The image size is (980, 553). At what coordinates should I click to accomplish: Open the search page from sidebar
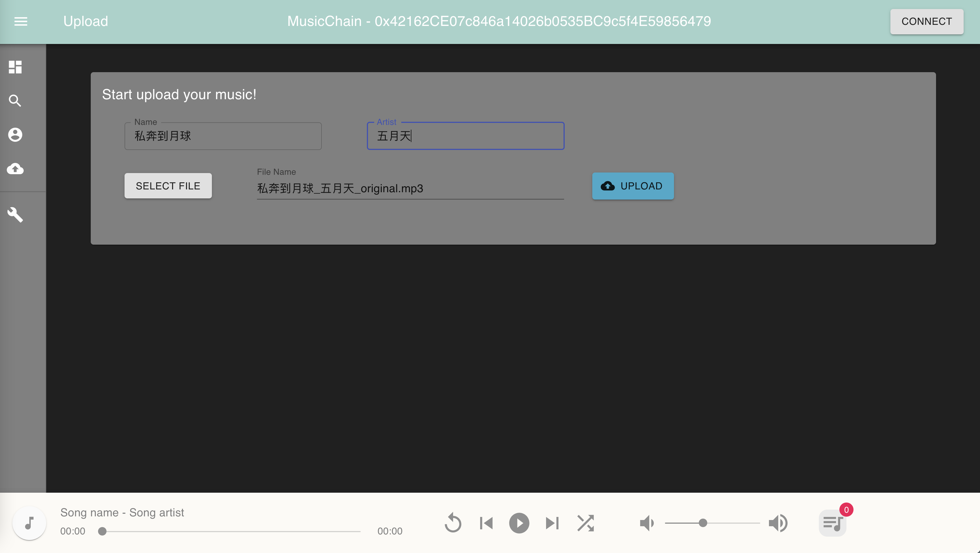pos(15,101)
